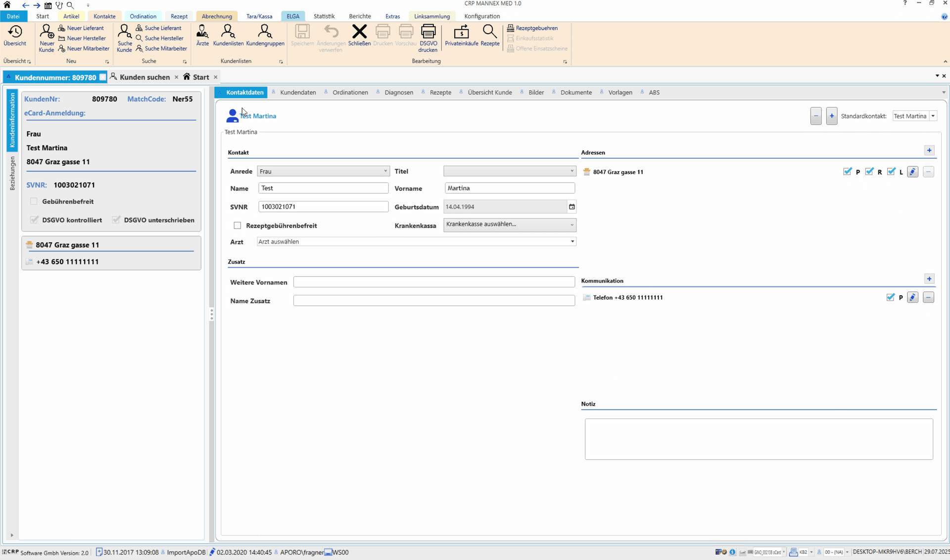Screen dimensions: 950x560
Task: Toggle DSGVO kontrolliert checkbox
Action: (x=34, y=220)
